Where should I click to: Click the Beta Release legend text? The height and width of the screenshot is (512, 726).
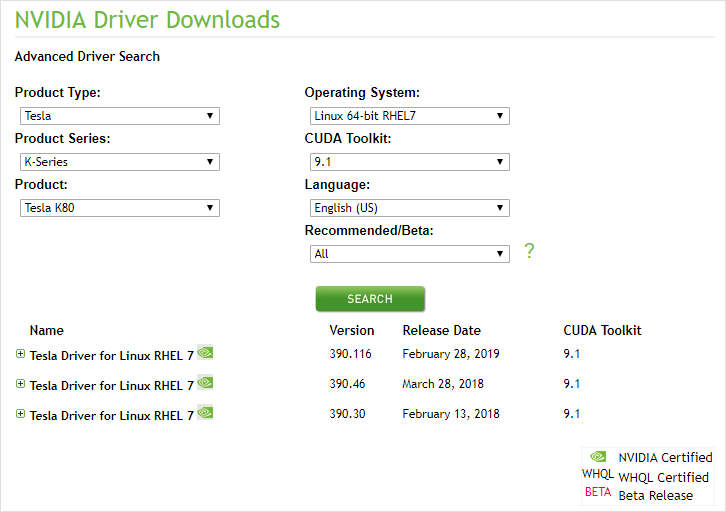[x=656, y=495]
